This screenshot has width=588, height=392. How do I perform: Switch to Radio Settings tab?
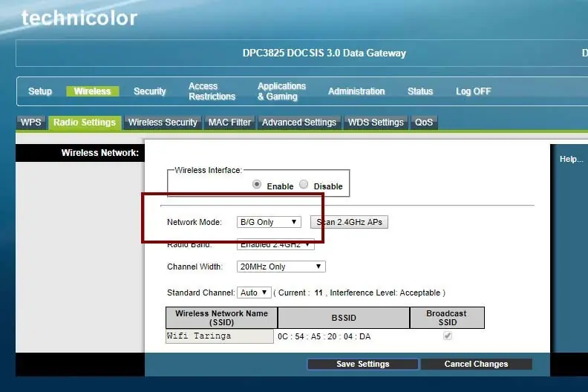[85, 122]
